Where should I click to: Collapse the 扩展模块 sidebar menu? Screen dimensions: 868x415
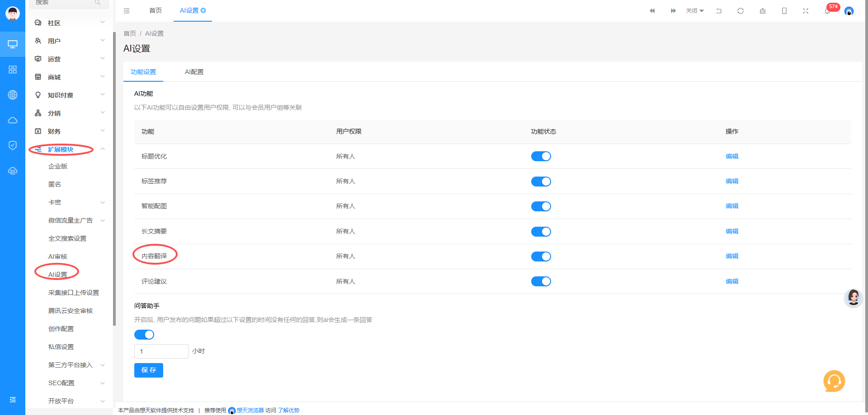pos(69,149)
